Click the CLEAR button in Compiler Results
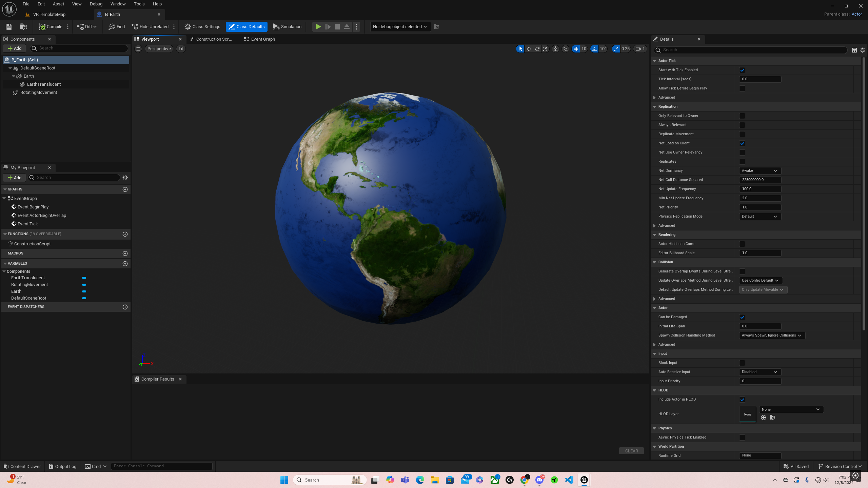The width and height of the screenshot is (868, 488). (631, 451)
